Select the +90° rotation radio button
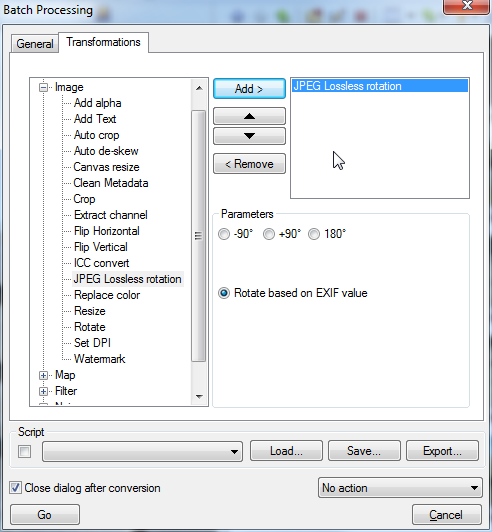The image size is (492, 532). [269, 234]
